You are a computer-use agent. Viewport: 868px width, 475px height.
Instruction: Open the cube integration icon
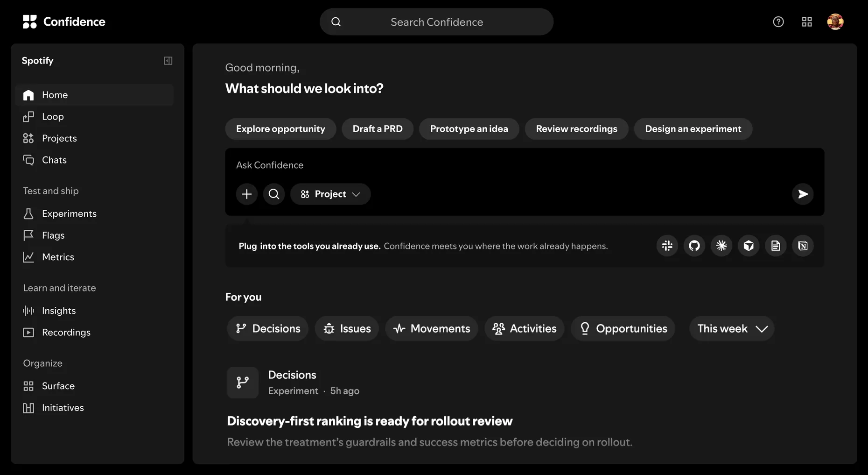pyautogui.click(x=749, y=246)
